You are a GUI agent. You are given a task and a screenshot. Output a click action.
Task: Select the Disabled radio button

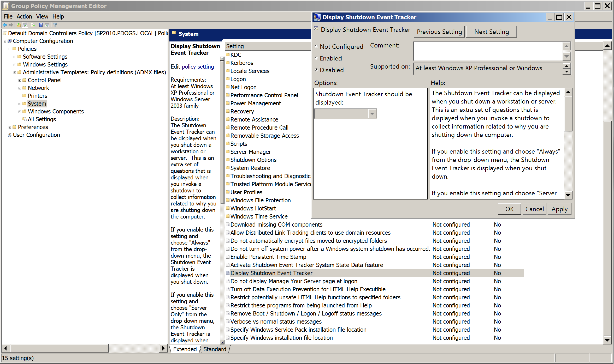(316, 70)
